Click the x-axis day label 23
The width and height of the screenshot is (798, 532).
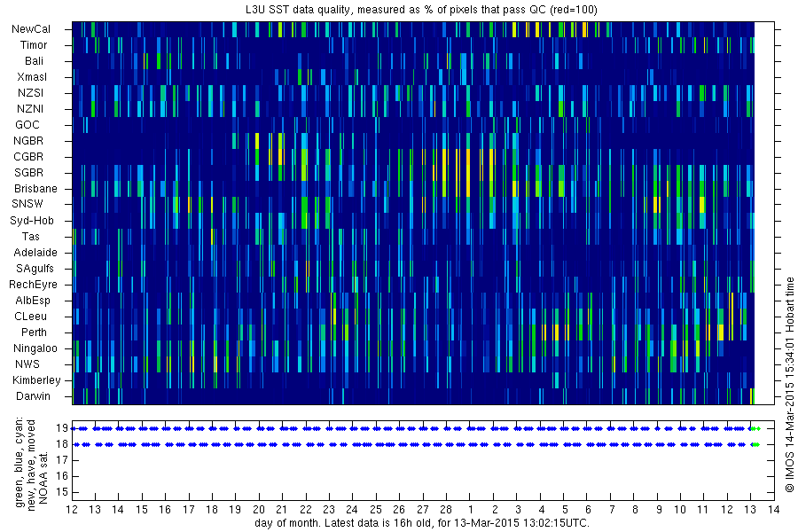click(329, 510)
